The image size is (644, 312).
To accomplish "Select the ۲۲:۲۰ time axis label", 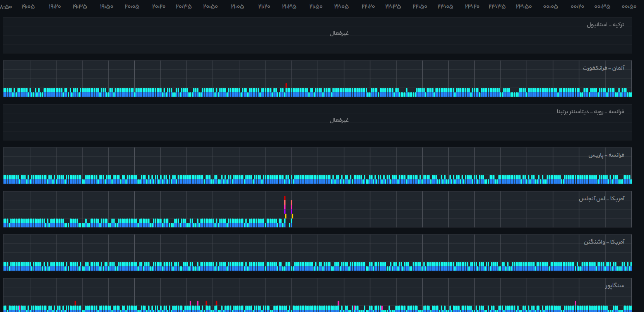I will [x=368, y=7].
